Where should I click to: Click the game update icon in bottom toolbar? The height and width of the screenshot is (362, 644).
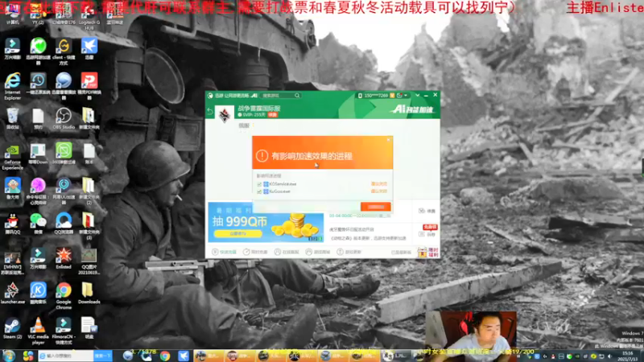pos(340,252)
